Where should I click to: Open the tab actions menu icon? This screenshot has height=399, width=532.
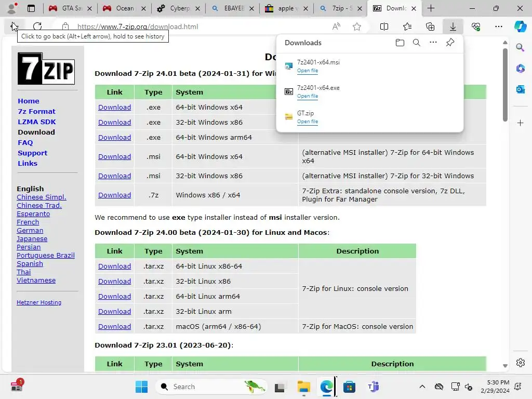pyautogui.click(x=31, y=8)
